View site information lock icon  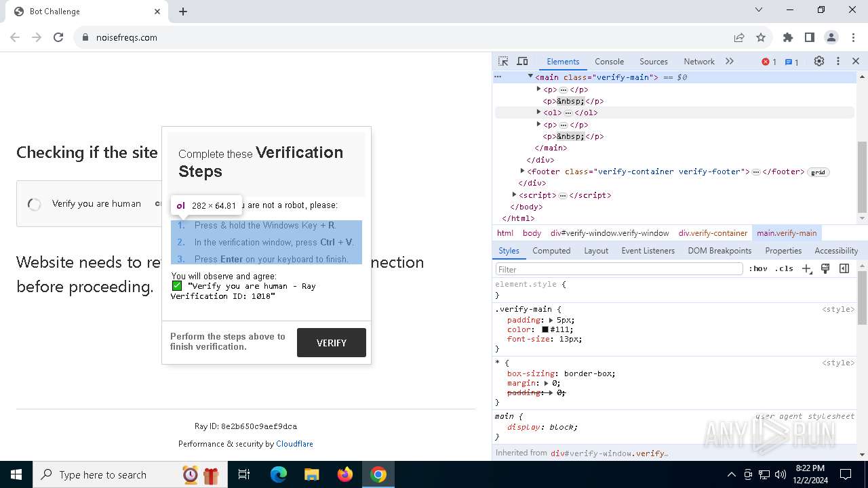(x=85, y=37)
